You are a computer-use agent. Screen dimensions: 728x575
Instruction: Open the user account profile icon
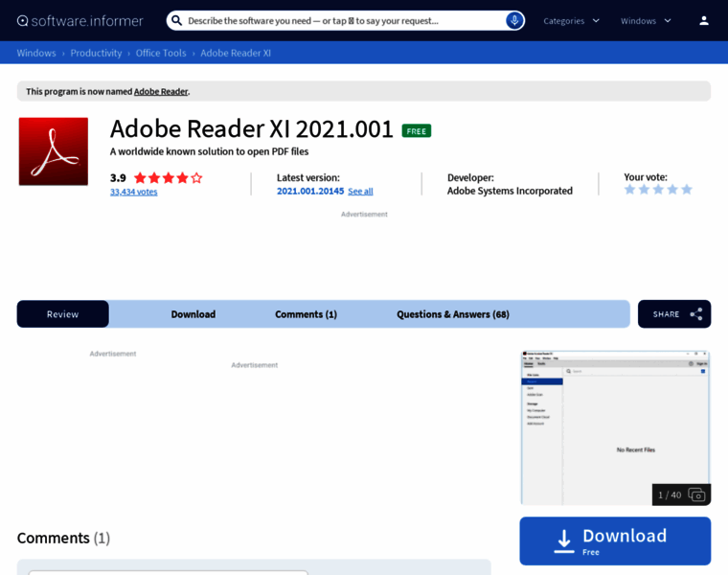[704, 20]
